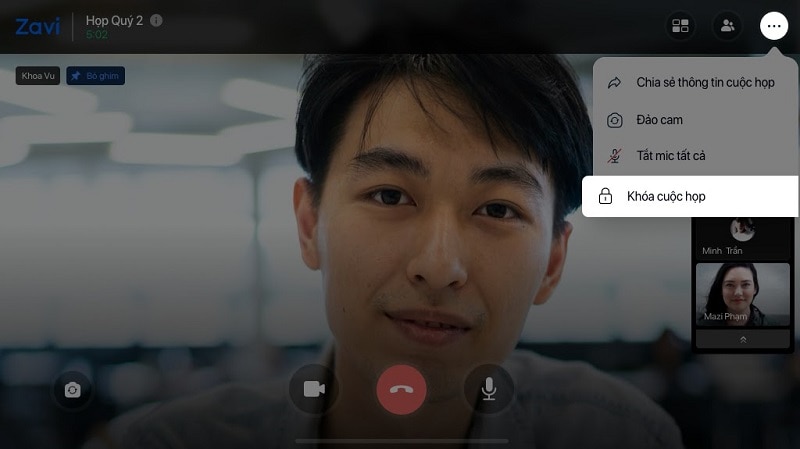End the call with red hang-up button
This screenshot has width=800, height=449.
(x=401, y=389)
